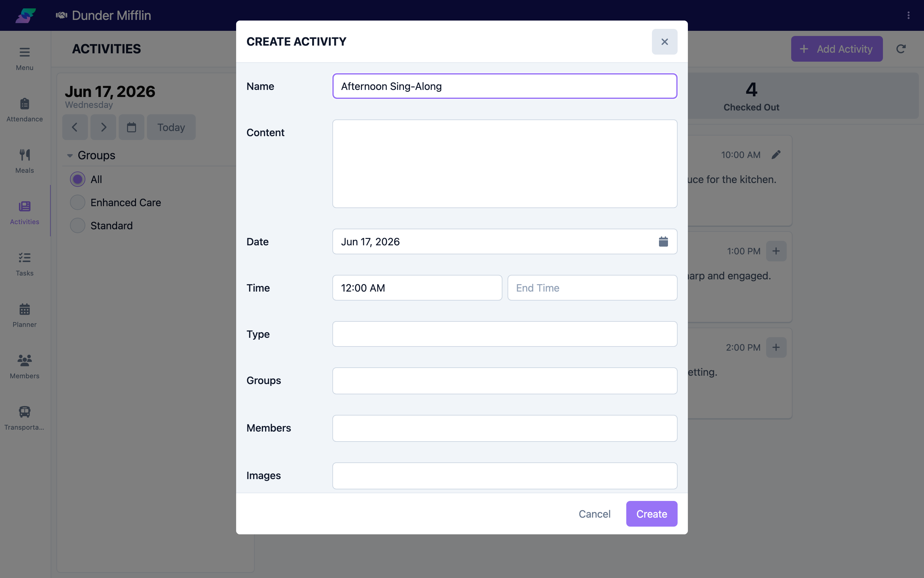Cancel the activity creation
The height and width of the screenshot is (578, 924).
[x=595, y=514]
